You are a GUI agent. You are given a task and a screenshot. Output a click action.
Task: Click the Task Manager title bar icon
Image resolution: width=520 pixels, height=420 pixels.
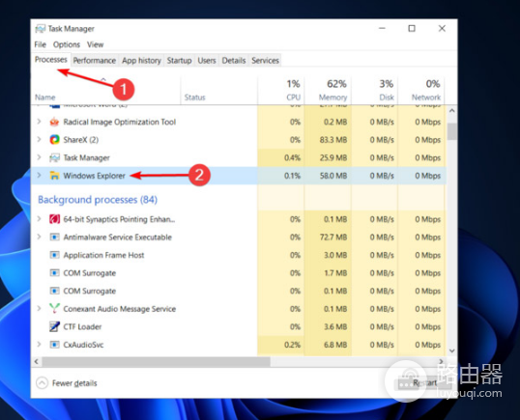click(41, 29)
